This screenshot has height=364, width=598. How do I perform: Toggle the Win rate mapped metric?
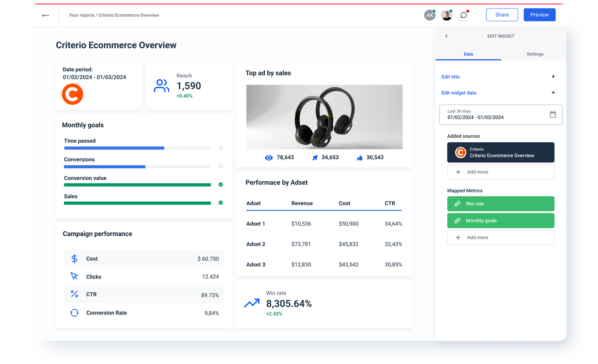501,204
